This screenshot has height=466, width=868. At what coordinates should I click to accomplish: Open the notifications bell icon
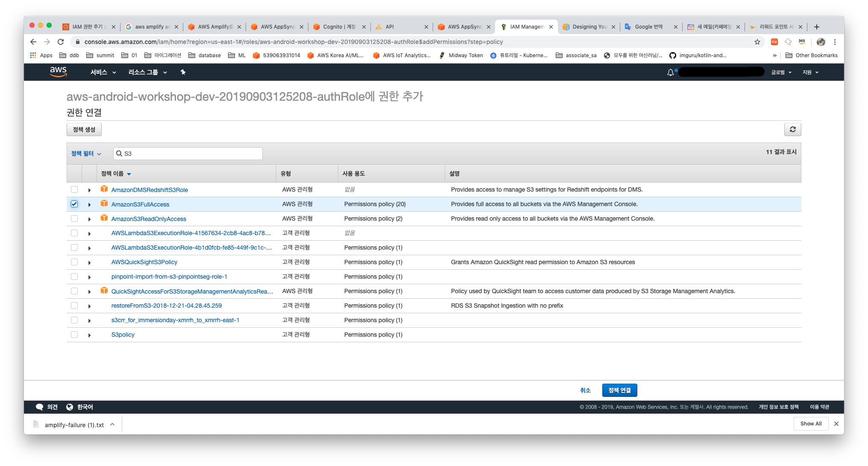671,73
